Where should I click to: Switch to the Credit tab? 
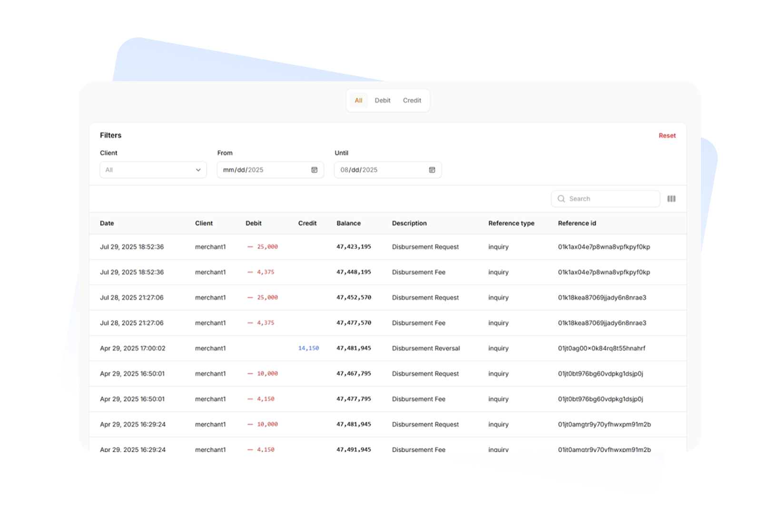(x=412, y=100)
